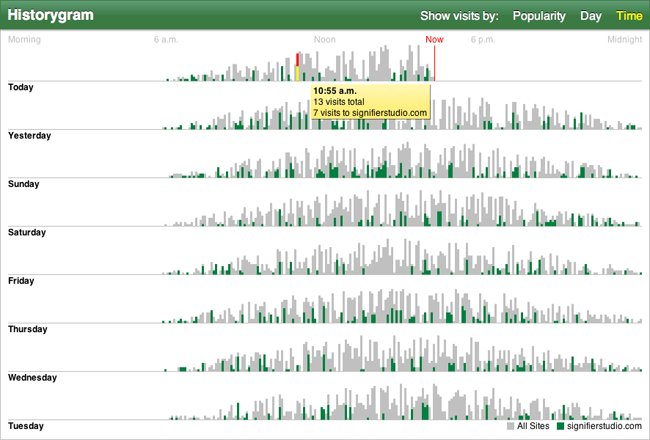Click the 'Show visits by:' label
The width and height of the screenshot is (650, 440).
click(459, 16)
